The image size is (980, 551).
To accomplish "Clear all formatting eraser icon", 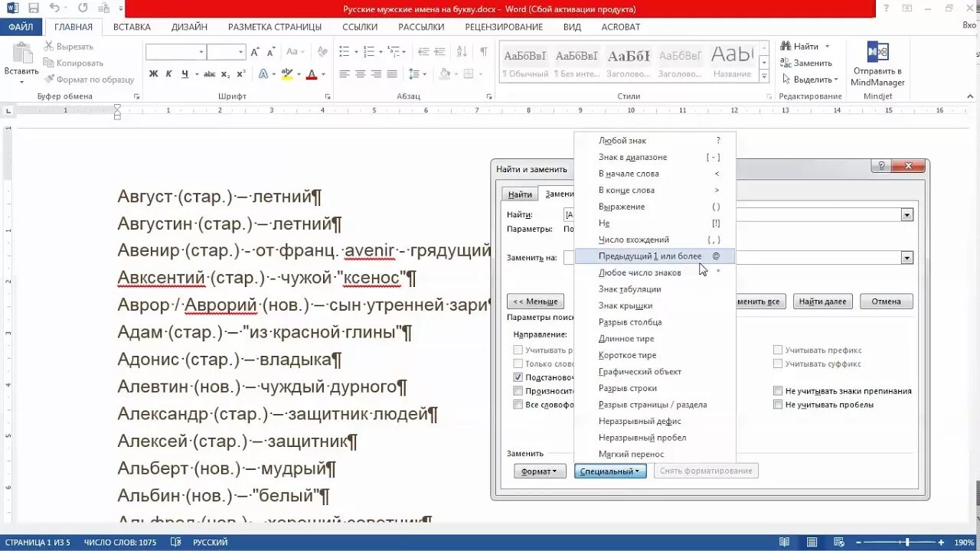I will click(322, 52).
